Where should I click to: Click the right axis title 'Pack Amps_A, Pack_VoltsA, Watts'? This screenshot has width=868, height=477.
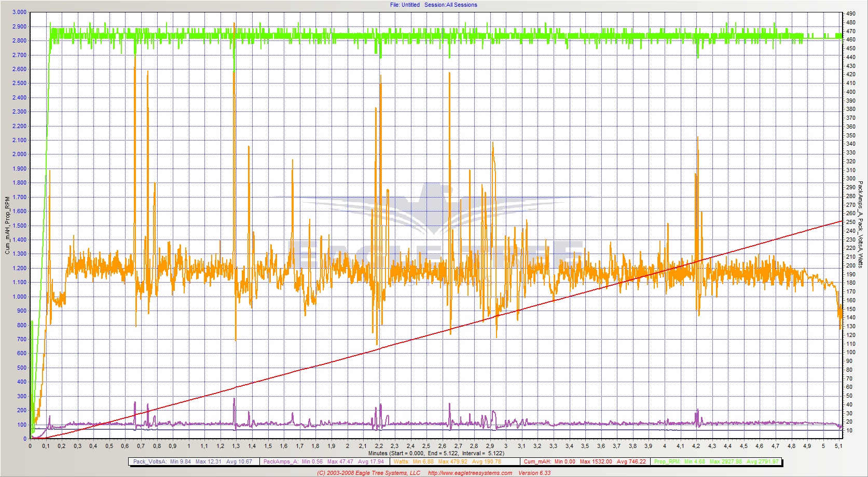click(860, 224)
